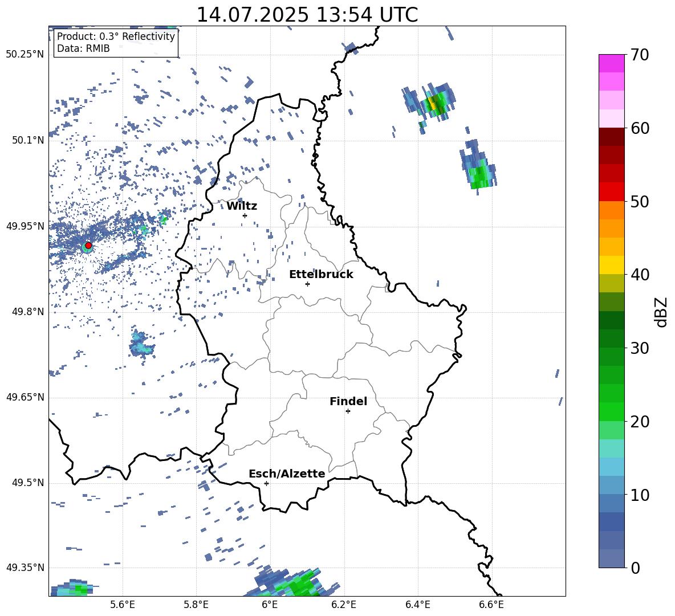Click the 50.1°N latitude label

pyautogui.click(x=27, y=140)
